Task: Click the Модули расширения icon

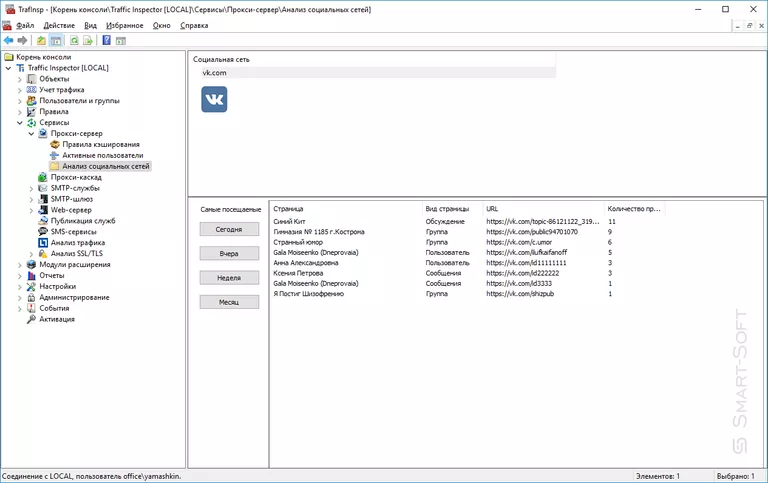Action: (31, 265)
